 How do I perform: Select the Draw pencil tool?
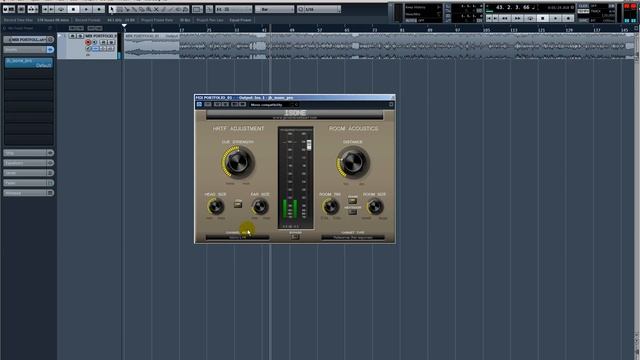[x=164, y=9]
